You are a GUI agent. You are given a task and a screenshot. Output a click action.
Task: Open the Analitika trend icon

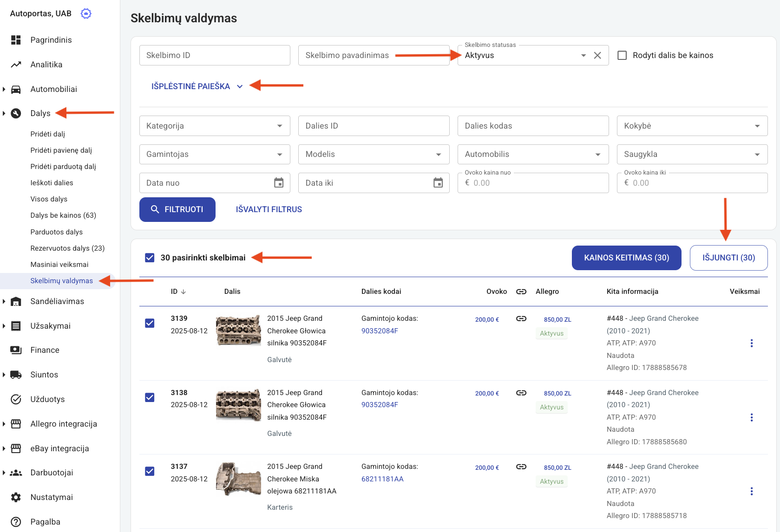click(x=16, y=65)
